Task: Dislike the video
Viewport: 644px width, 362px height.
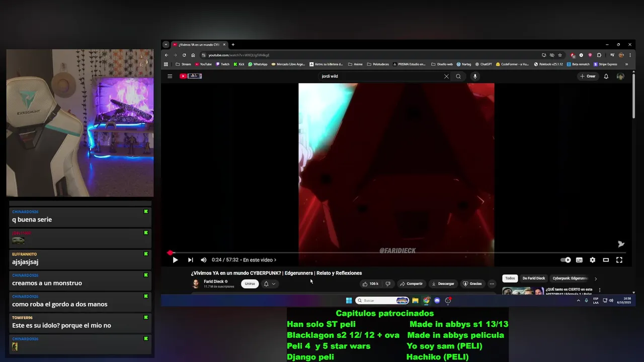Action: tap(387, 284)
